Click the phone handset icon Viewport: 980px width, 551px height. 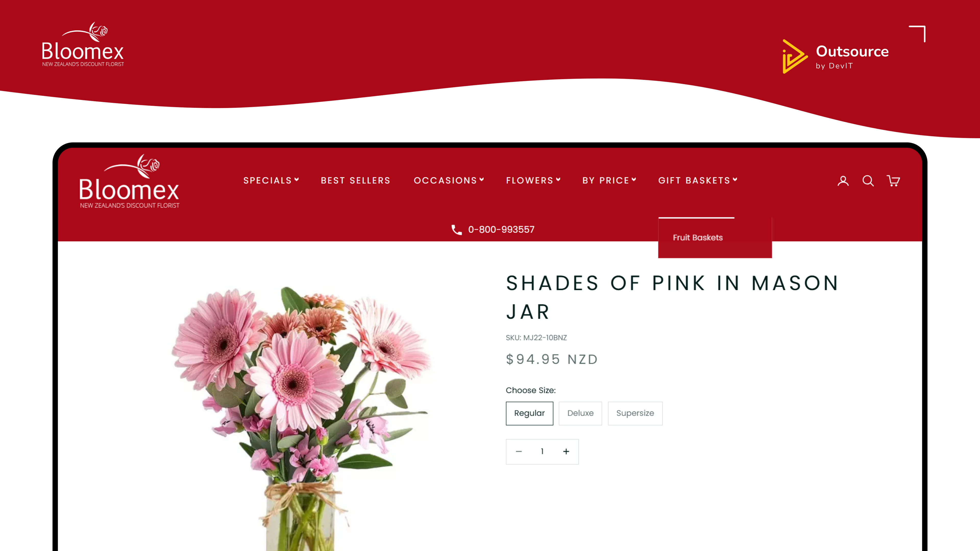(x=457, y=230)
